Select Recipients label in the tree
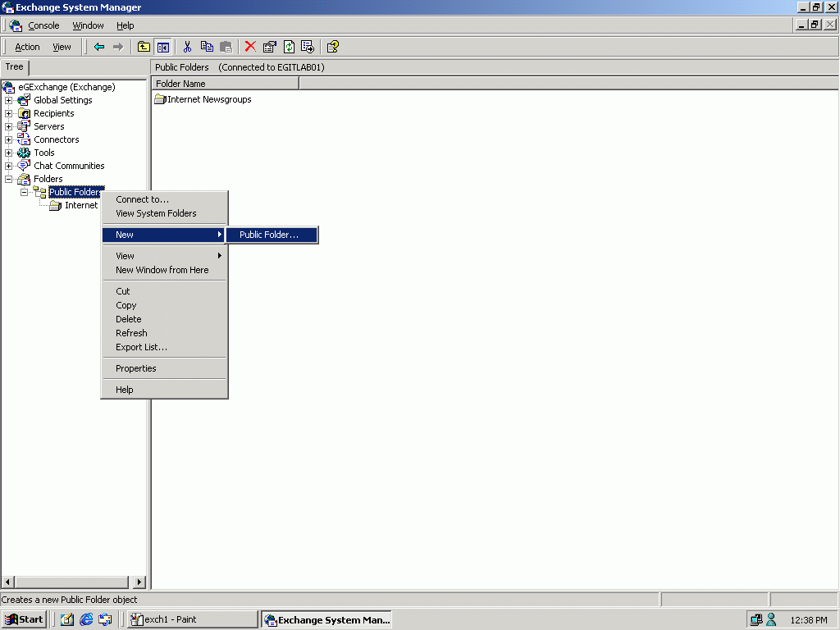Viewport: 840px width, 630px height. coord(53,113)
